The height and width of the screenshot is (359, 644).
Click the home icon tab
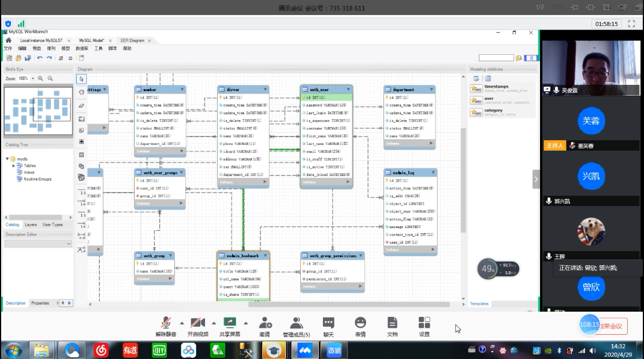click(x=8, y=40)
